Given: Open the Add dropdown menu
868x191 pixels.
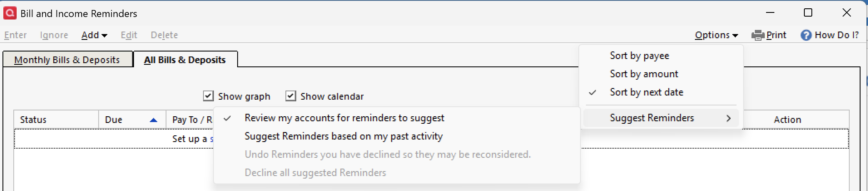Looking at the screenshot, I should 94,35.
